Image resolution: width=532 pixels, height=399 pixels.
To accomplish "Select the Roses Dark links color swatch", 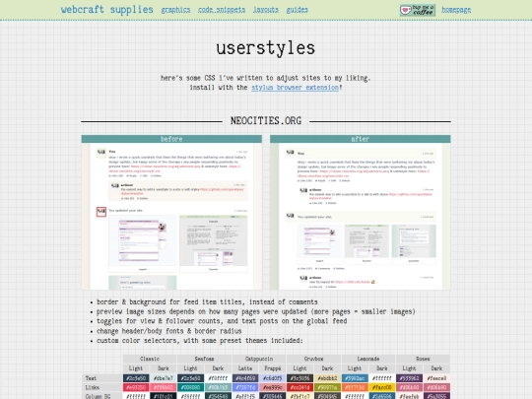I will coord(436,387).
